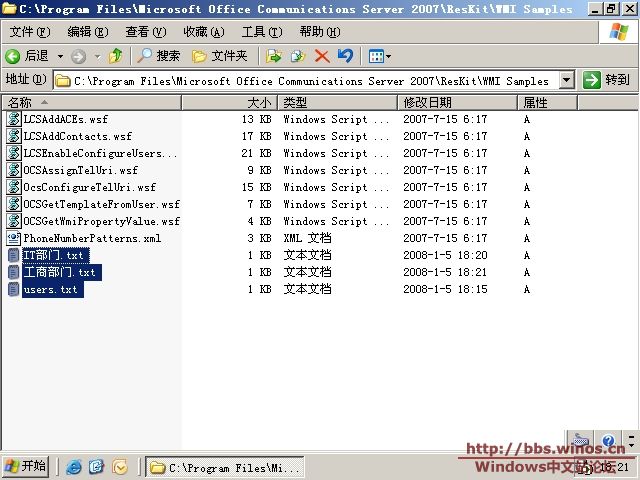Open the Back button history dropdown arrow
640x480 pixels.
[60, 56]
